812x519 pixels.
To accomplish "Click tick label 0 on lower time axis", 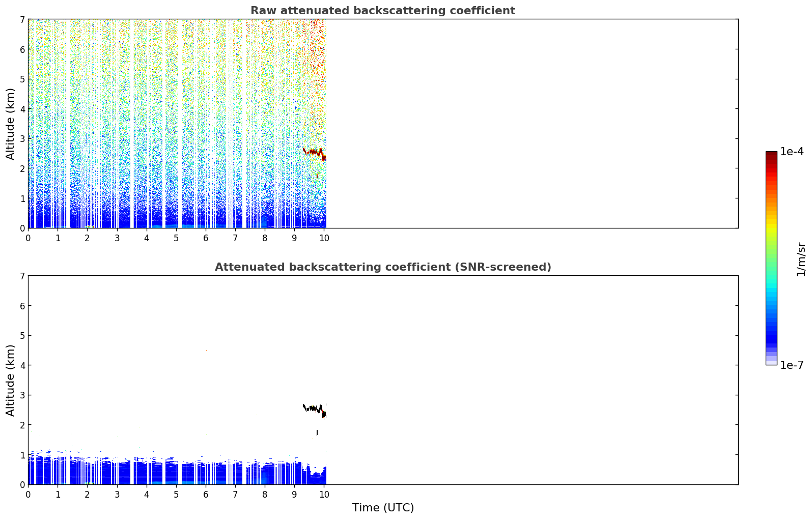I will [28, 494].
